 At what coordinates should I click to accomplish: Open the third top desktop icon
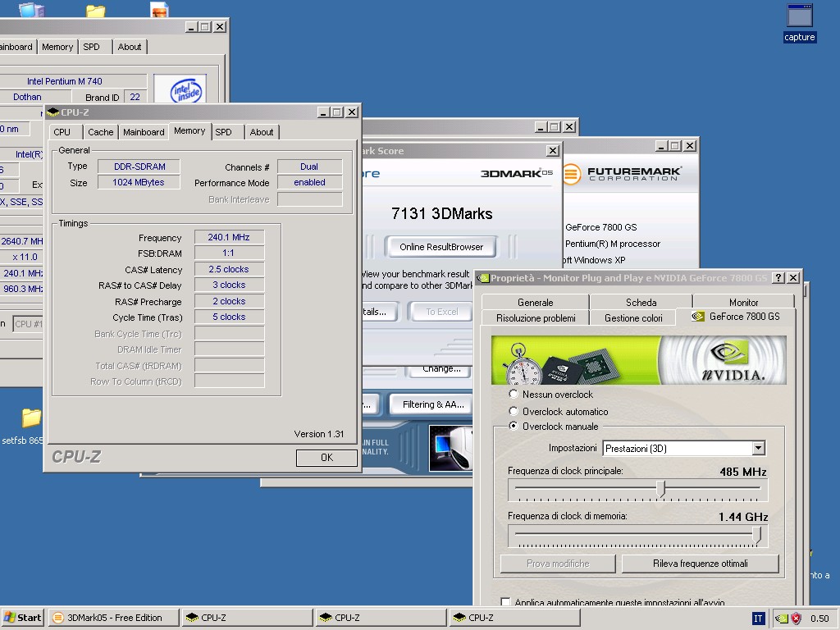160,9
